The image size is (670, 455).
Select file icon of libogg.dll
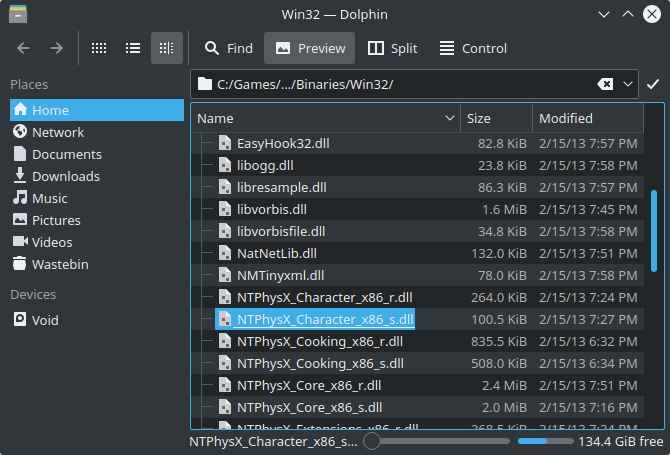click(225, 165)
